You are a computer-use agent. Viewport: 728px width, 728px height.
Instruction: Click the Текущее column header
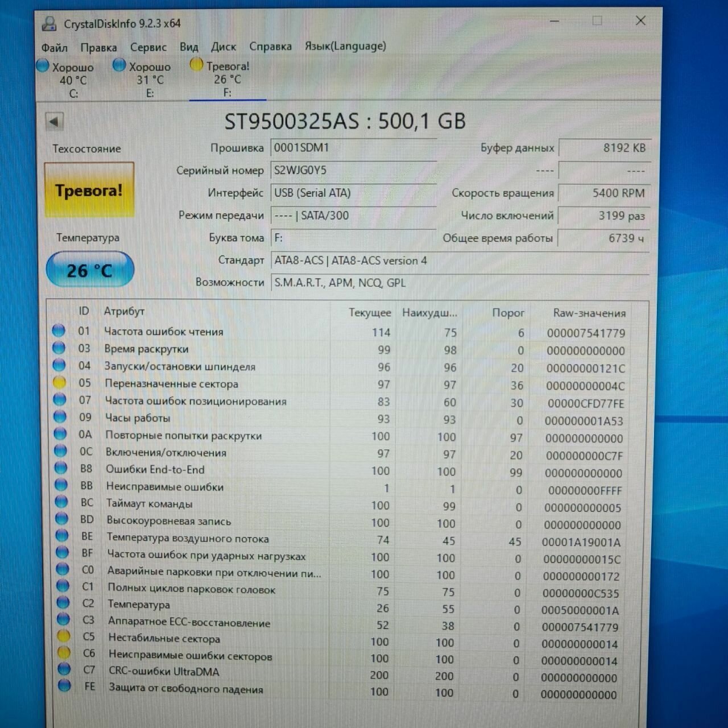[370, 312]
